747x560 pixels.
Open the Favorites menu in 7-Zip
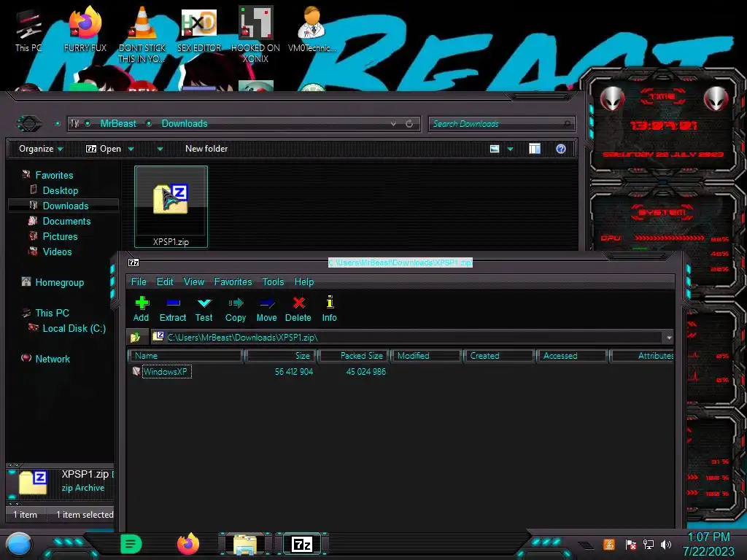coord(233,282)
